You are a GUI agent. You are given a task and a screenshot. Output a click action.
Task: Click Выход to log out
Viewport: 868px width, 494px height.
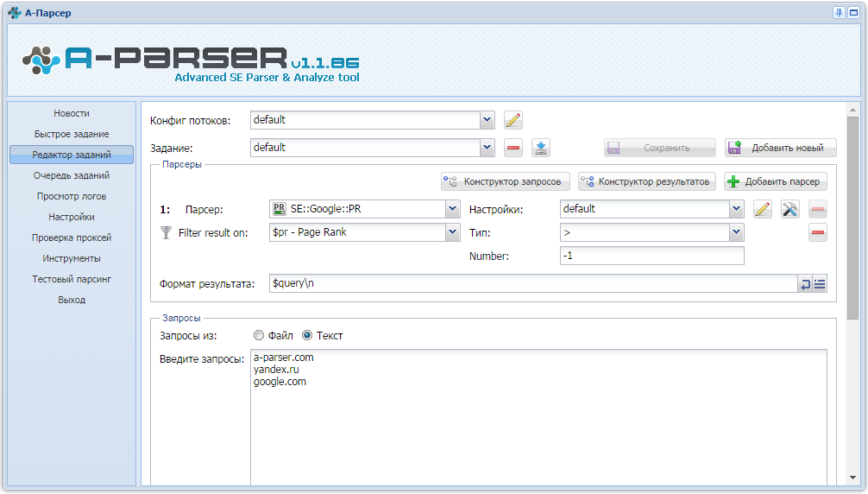[72, 300]
